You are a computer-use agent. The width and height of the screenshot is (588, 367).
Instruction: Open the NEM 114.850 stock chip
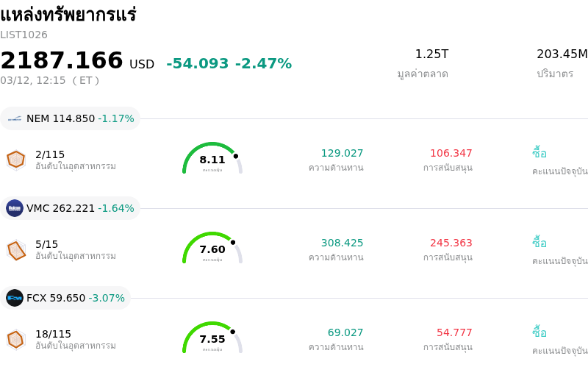pos(71,118)
